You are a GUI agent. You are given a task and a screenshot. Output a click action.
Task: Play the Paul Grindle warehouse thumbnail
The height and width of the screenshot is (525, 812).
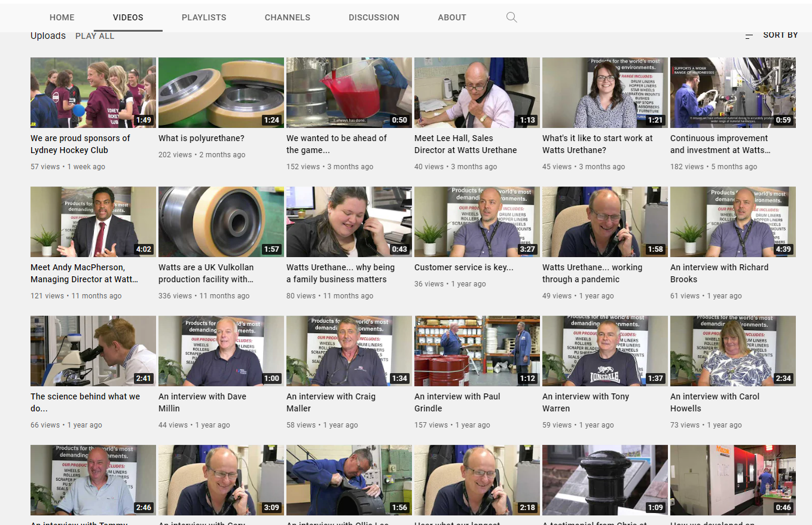[x=477, y=351]
